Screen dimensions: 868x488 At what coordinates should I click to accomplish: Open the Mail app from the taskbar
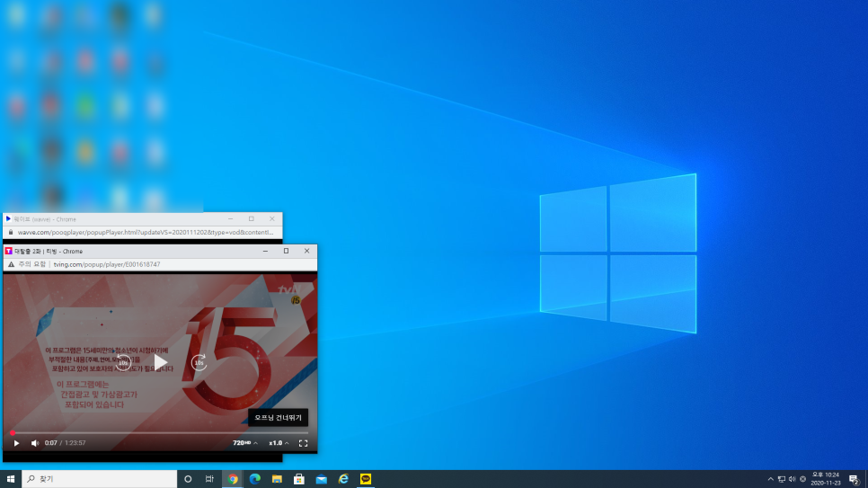pos(321,479)
